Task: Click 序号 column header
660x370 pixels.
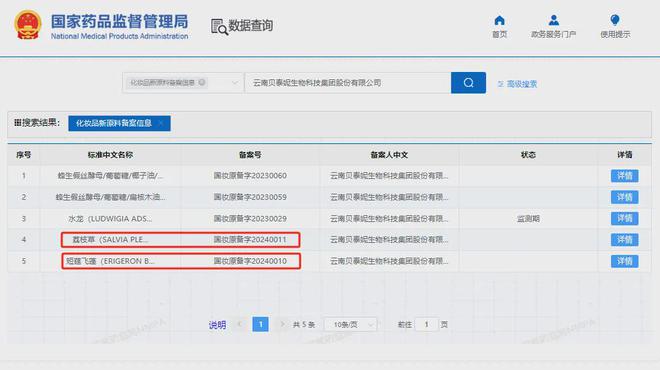Action: point(24,155)
